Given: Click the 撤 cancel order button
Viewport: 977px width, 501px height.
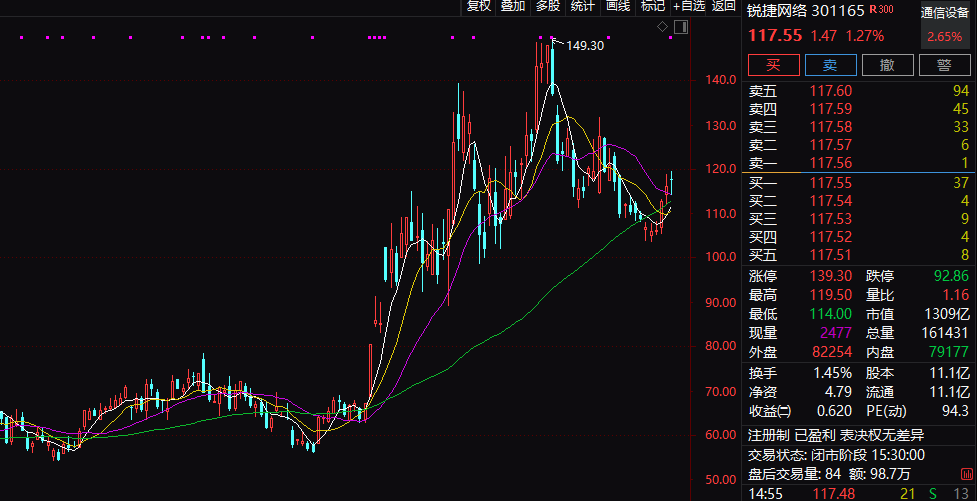Looking at the screenshot, I should (887, 65).
